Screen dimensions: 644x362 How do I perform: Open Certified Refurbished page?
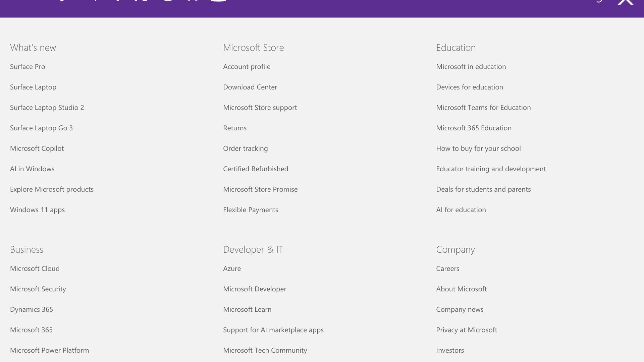[255, 169]
